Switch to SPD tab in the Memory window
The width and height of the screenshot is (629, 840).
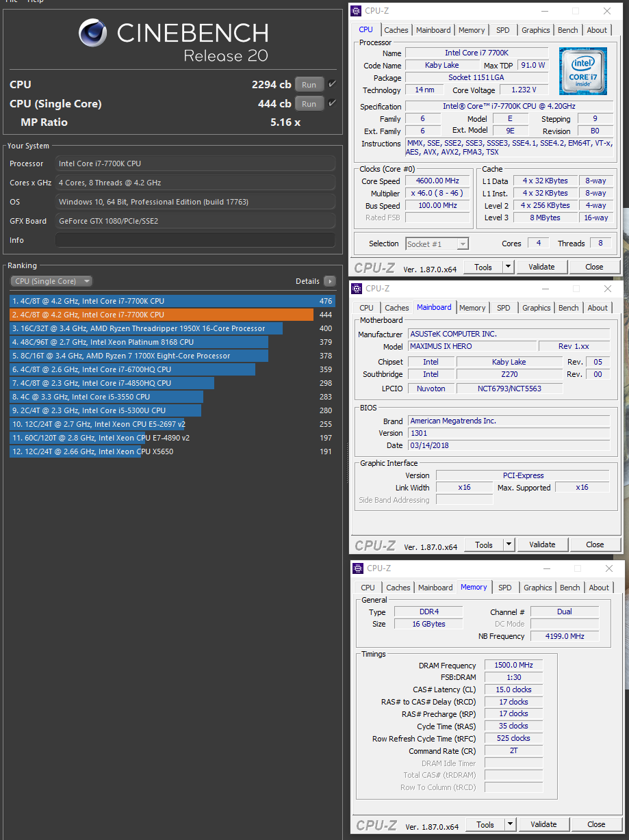pos(505,588)
